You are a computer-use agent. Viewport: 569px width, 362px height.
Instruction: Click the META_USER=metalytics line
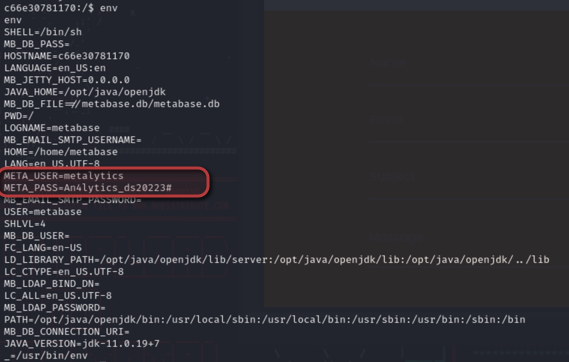click(x=64, y=176)
